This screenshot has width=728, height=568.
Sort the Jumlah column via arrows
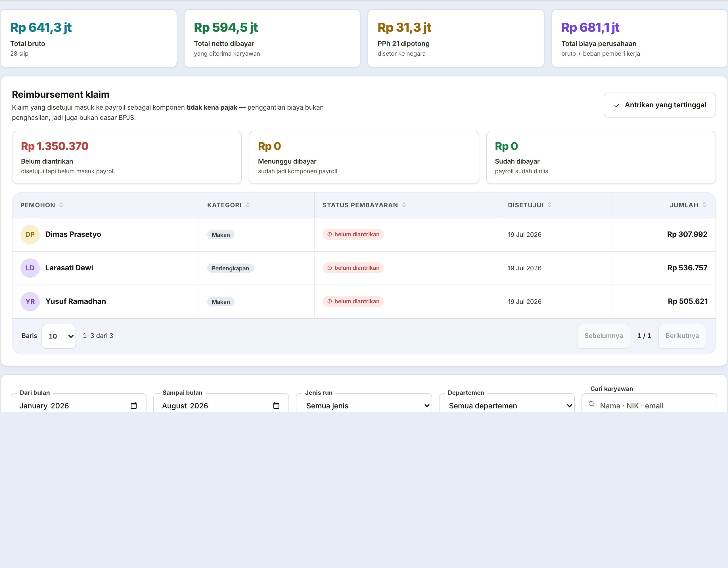tap(704, 205)
